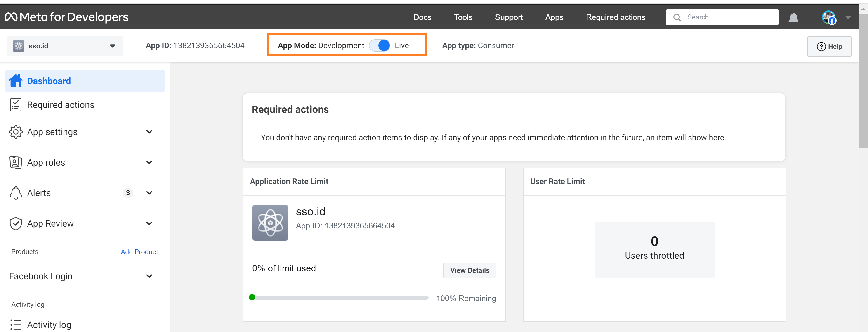Open the Support menu

point(509,17)
